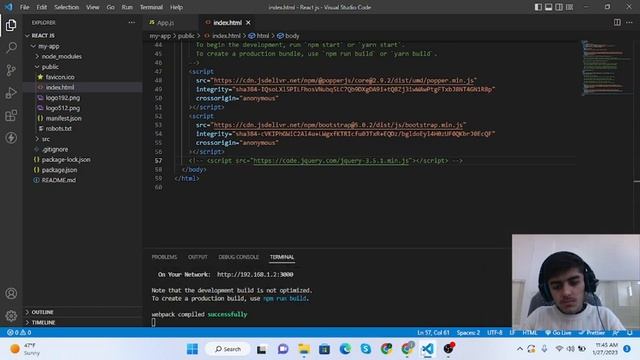640x360 pixels.
Task: Start Go Live server
Action: [558, 333]
